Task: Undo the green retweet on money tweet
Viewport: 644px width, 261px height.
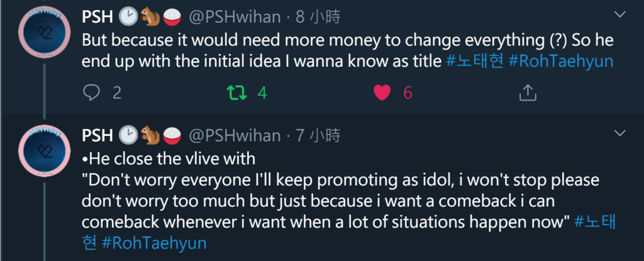Action: pos(237,93)
